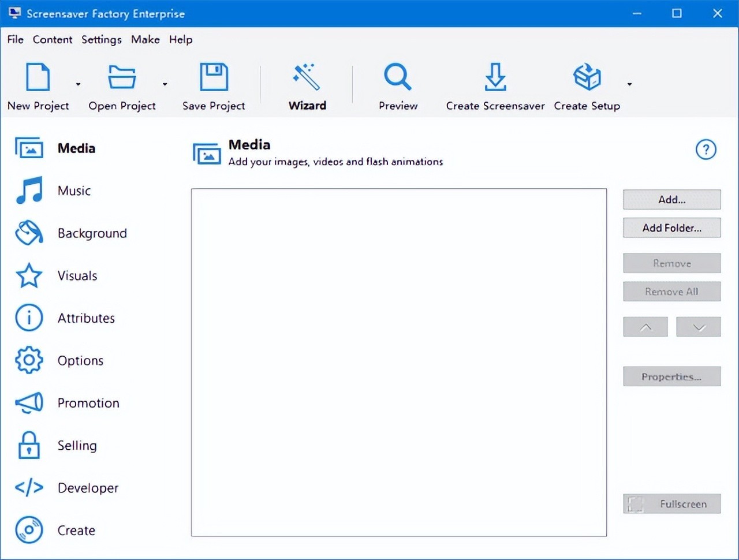Open the Content menu
This screenshot has height=560, width=739.
click(x=53, y=39)
